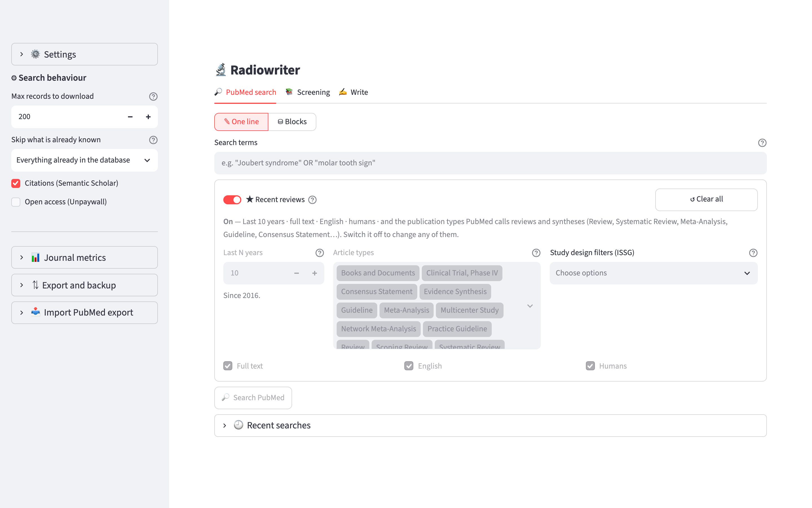Decrease max records with the minus button

tap(130, 117)
